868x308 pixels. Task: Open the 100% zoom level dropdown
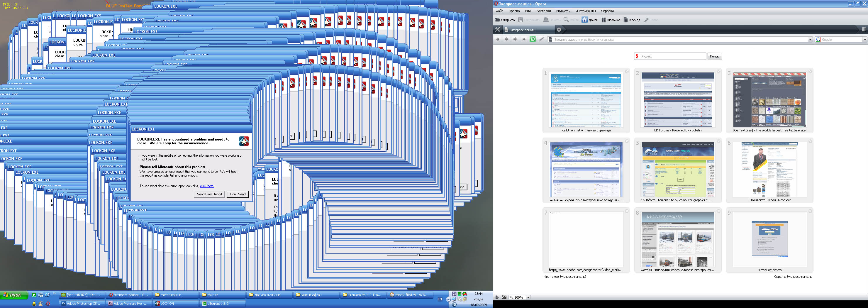528,297
